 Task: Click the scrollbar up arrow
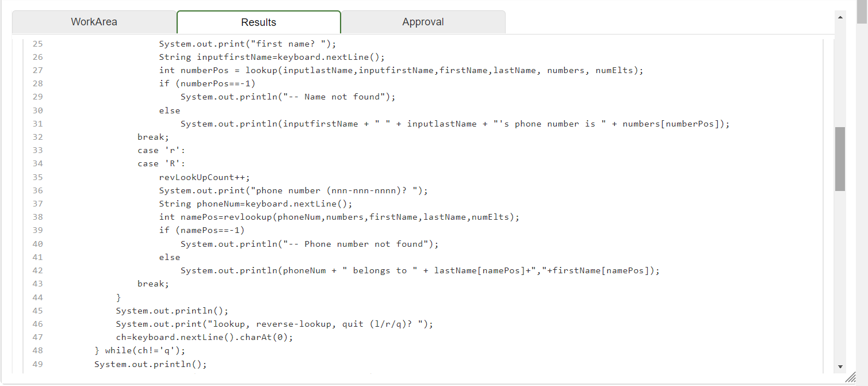click(839, 17)
